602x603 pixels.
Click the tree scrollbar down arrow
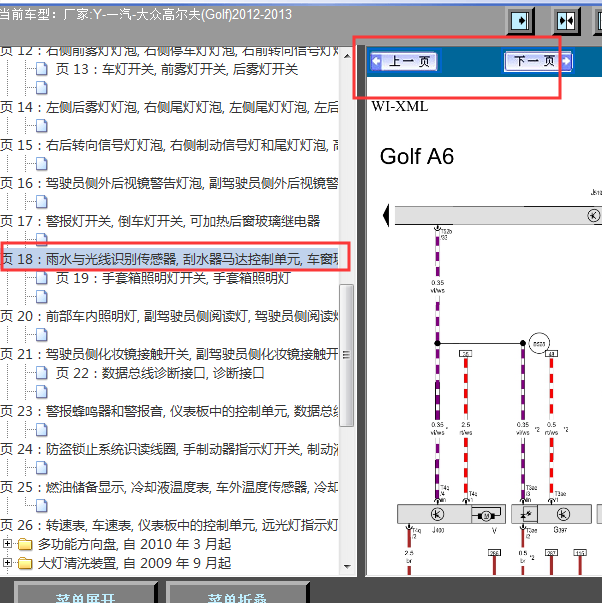347,566
